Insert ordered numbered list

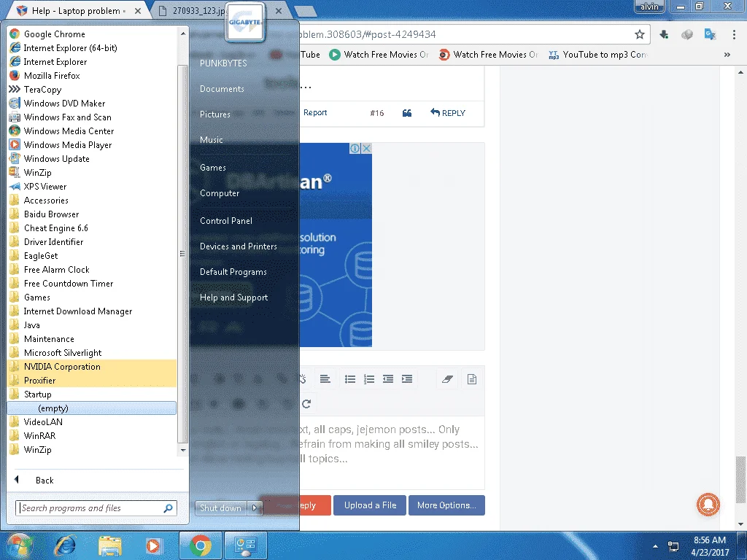[x=369, y=379]
